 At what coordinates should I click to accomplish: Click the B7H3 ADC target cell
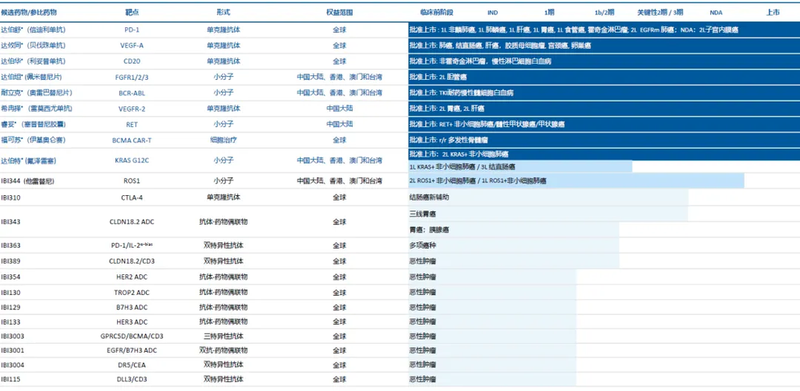click(x=132, y=307)
